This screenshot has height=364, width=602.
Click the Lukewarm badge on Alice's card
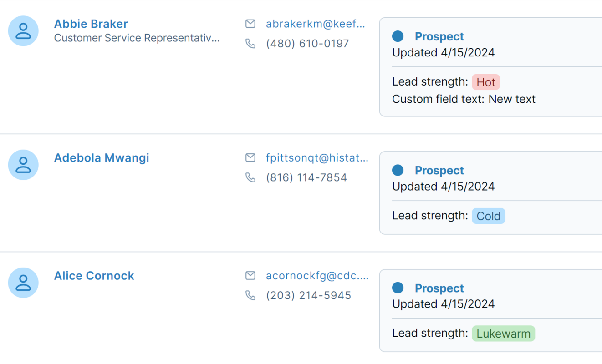(x=503, y=333)
